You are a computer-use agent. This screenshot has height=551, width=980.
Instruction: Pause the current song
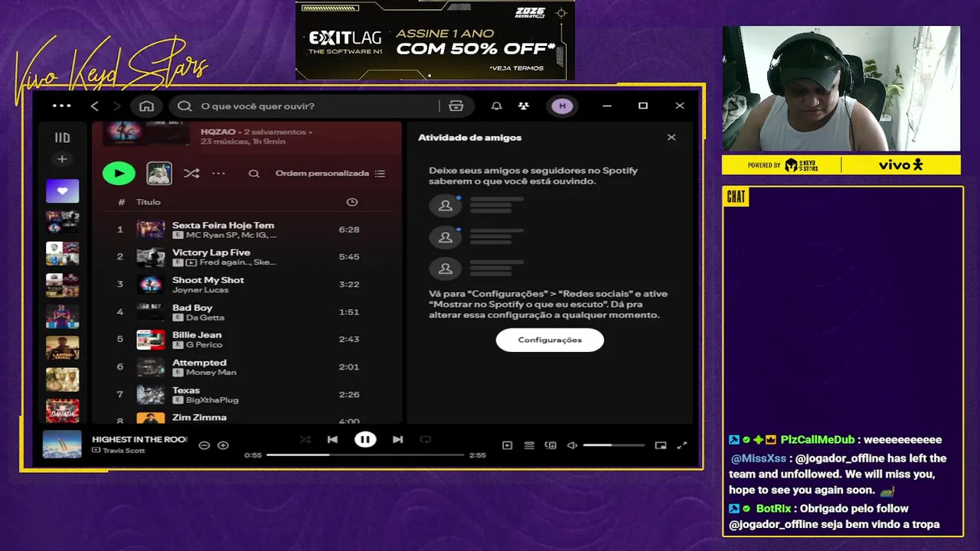(365, 439)
